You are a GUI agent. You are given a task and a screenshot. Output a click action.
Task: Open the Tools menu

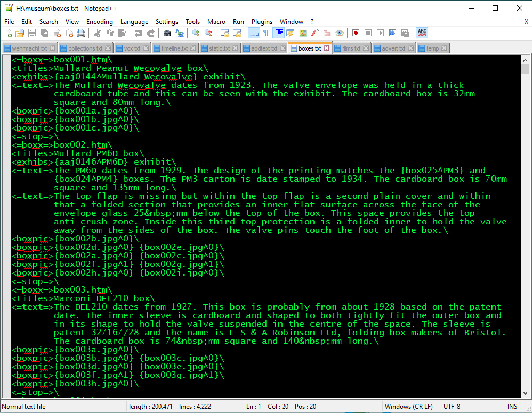[193, 22]
